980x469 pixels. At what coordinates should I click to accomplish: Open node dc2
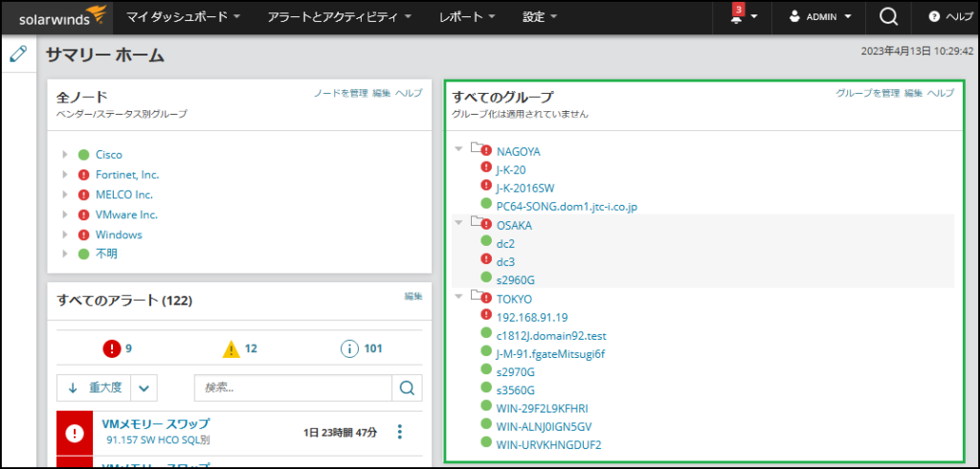(505, 242)
